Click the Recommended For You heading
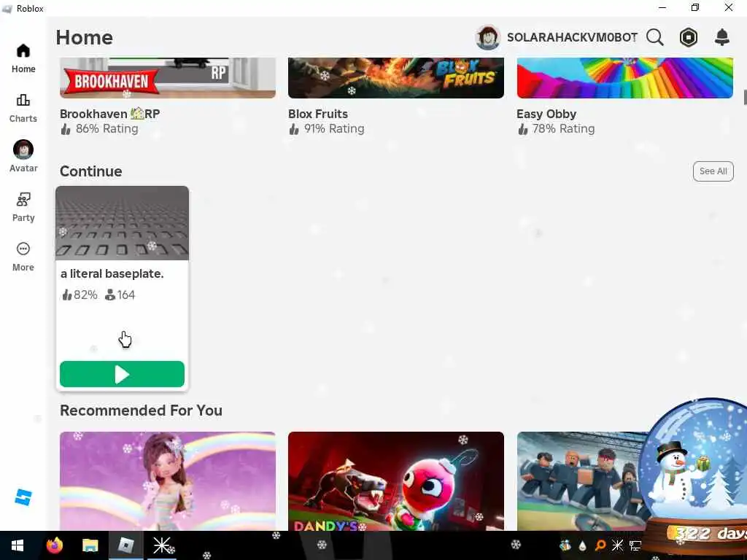The image size is (747, 560). click(x=141, y=411)
